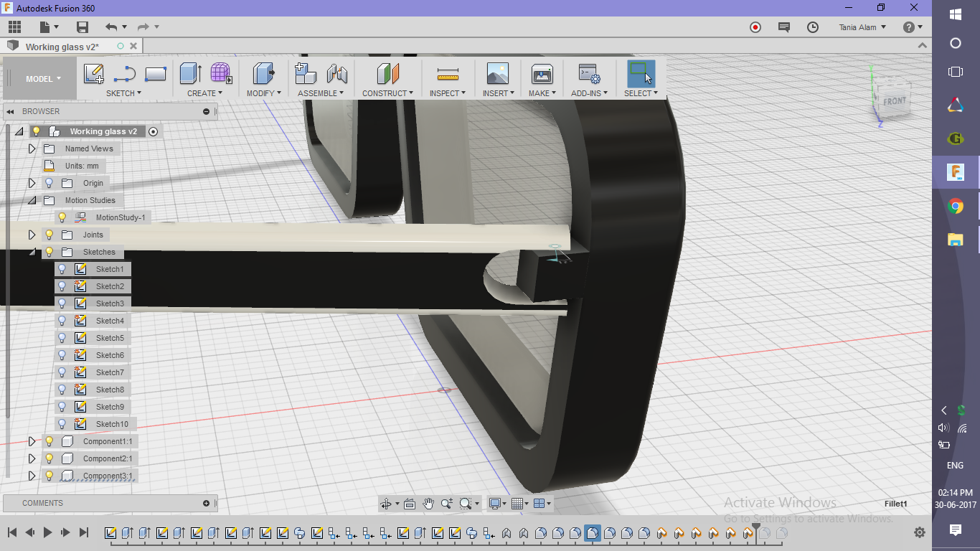
Task: Click the Extrude icon in Create
Action: click(x=190, y=73)
